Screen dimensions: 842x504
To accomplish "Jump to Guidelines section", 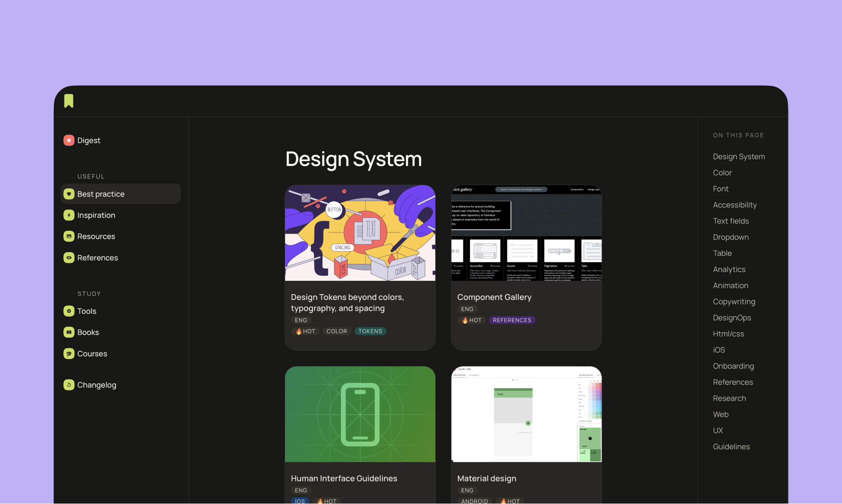I will point(731,447).
